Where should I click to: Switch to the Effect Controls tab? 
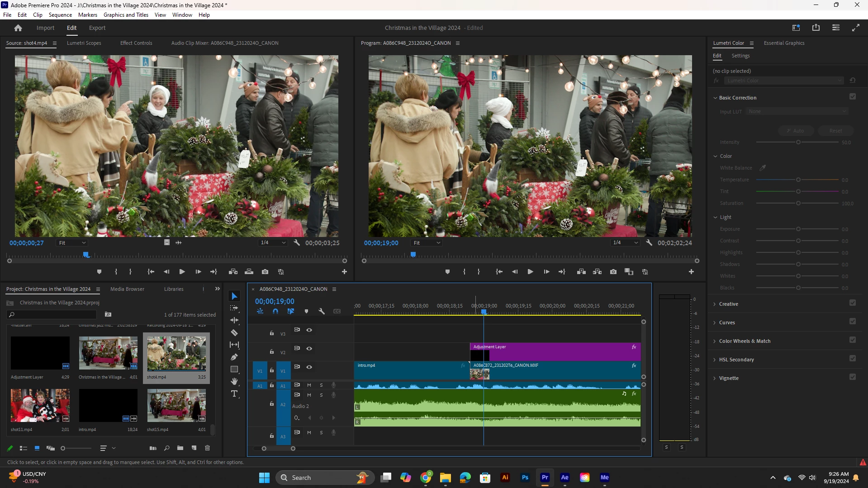pos(136,43)
